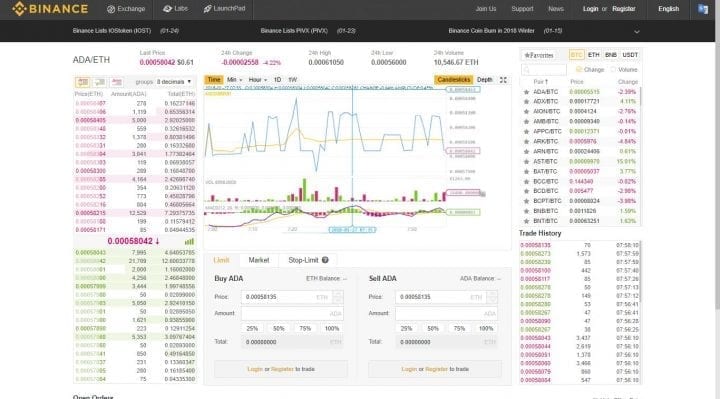Switch to the Market order tab
This screenshot has width=720, height=399.
pyautogui.click(x=259, y=260)
